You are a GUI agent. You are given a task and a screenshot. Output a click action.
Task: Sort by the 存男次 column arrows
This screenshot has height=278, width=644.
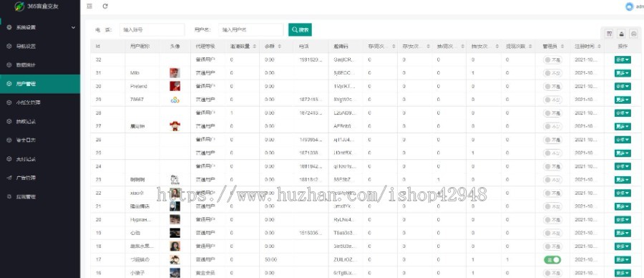pyautogui.click(x=393, y=47)
